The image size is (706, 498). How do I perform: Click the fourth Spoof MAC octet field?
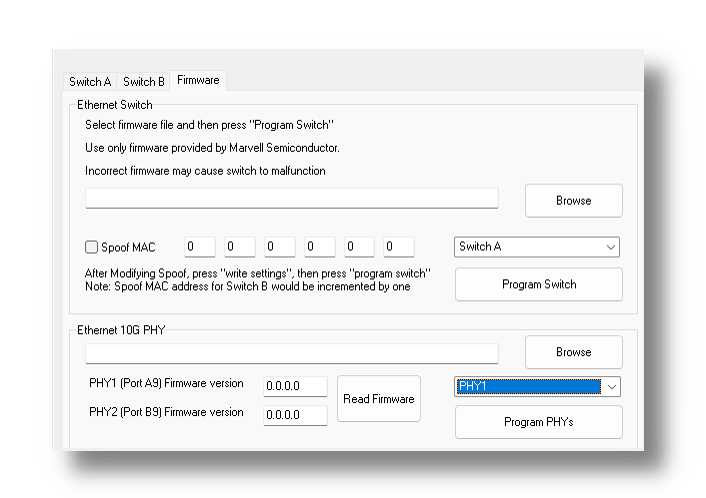point(320,247)
